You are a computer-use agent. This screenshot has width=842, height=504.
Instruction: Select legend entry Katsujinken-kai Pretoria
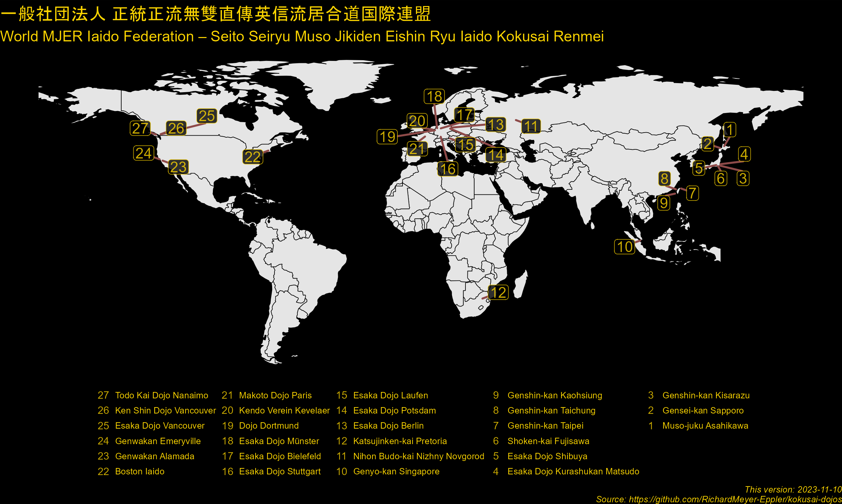(400, 441)
